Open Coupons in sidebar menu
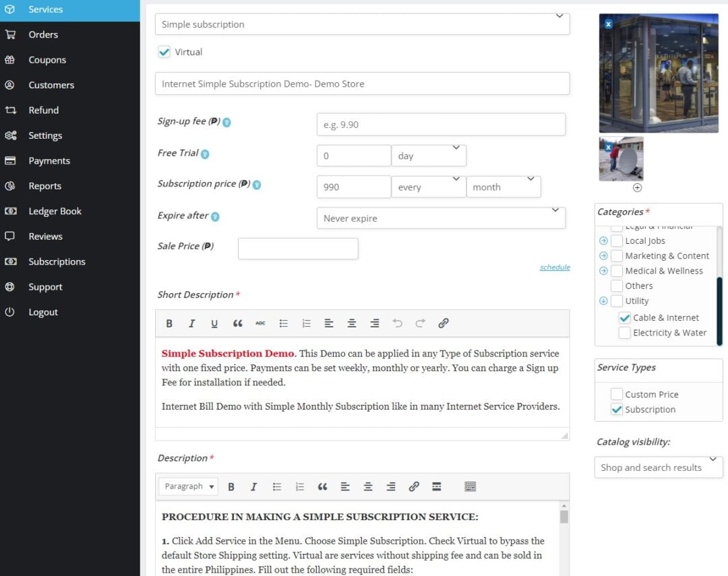Viewport: 728px width, 576px height. click(69, 60)
